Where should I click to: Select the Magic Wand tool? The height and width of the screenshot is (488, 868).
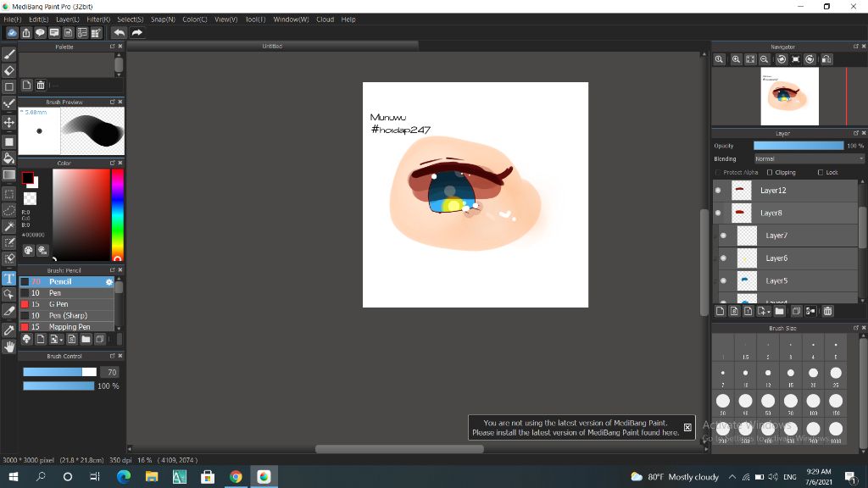click(8, 226)
